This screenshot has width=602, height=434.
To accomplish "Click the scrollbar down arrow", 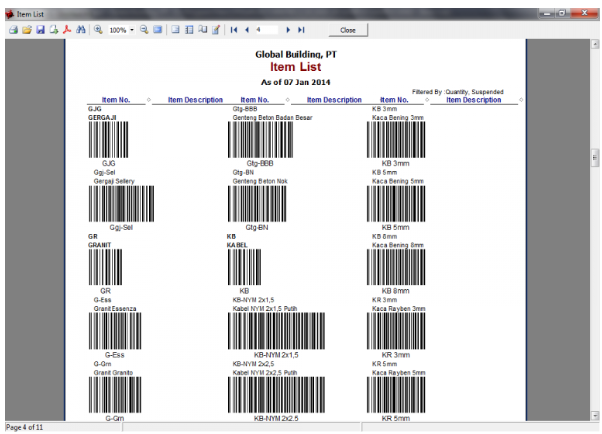I will click(596, 414).
